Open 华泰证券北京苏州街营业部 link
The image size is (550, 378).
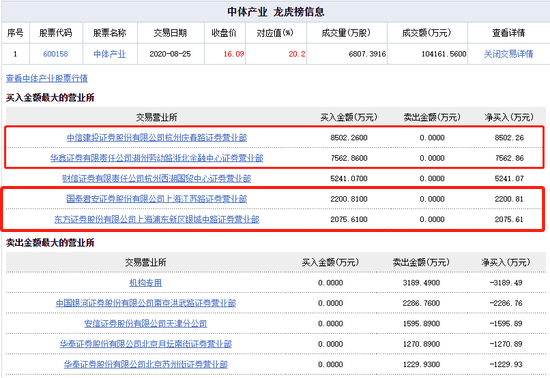pyautogui.click(x=146, y=364)
